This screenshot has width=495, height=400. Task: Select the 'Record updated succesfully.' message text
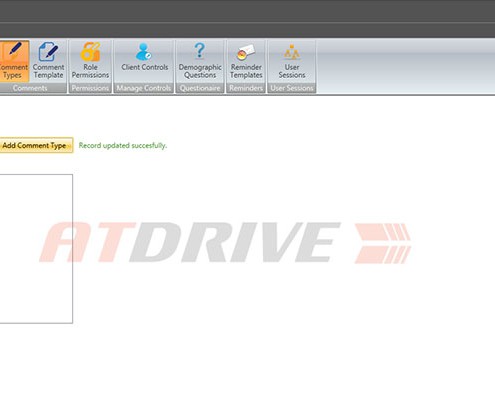pyautogui.click(x=123, y=146)
